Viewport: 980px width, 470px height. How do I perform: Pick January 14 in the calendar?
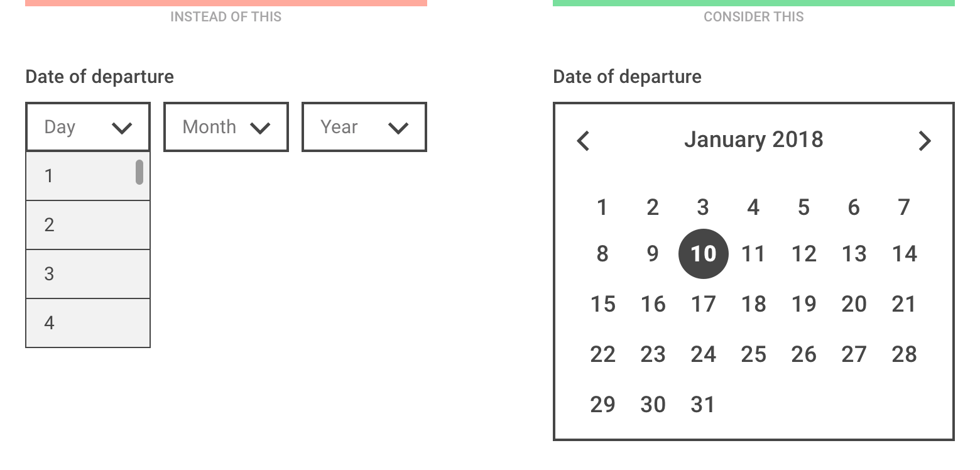coord(904,254)
